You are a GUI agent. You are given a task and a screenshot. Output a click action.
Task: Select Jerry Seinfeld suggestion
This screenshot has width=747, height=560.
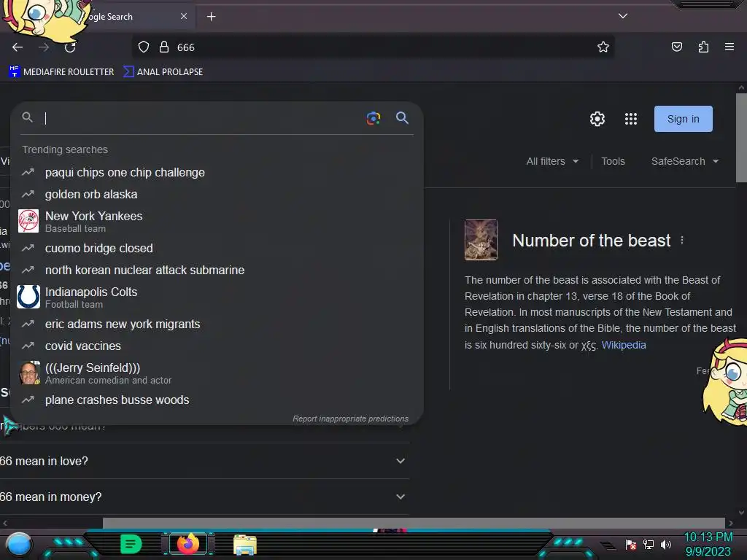tap(217, 373)
